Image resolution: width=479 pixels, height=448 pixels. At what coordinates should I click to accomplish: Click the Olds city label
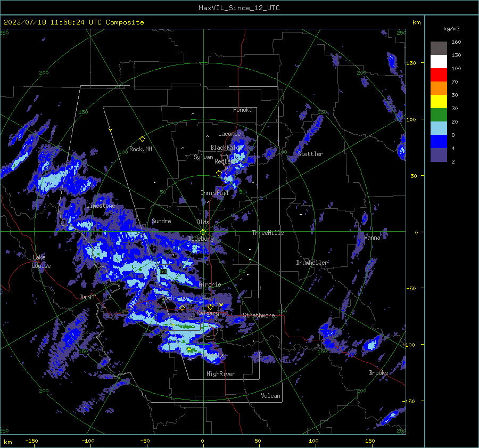[x=203, y=222]
